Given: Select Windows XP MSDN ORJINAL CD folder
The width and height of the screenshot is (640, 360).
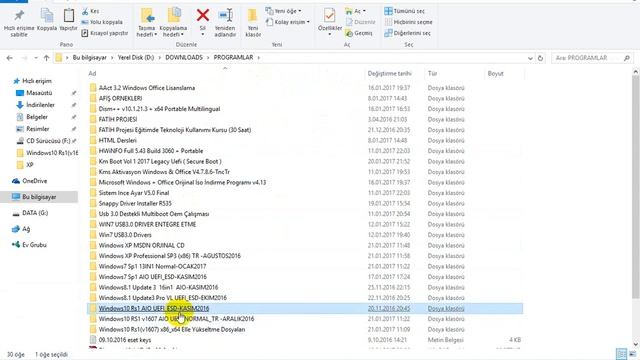Looking at the screenshot, I should [141, 245].
